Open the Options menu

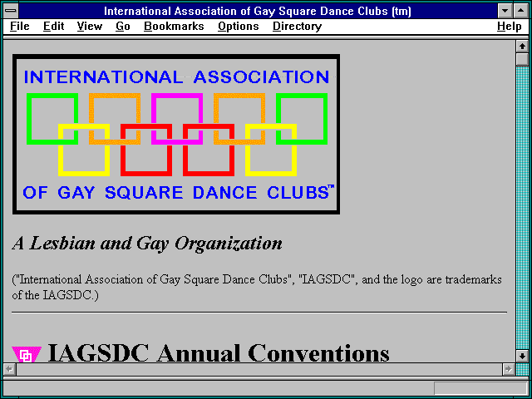(x=239, y=26)
